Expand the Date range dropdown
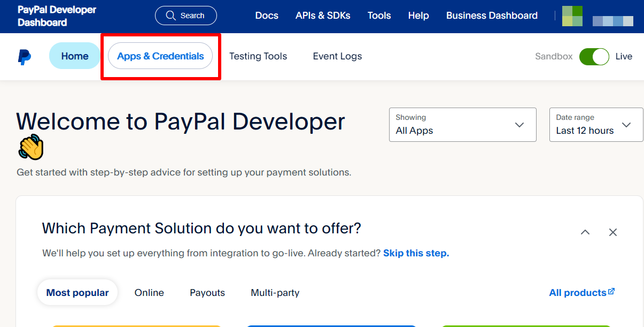Image resolution: width=644 pixels, height=327 pixels. (x=596, y=125)
